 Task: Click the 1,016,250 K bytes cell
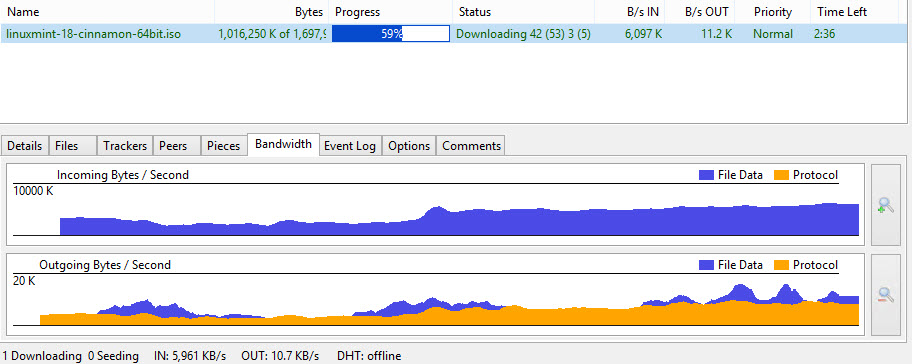[272, 34]
